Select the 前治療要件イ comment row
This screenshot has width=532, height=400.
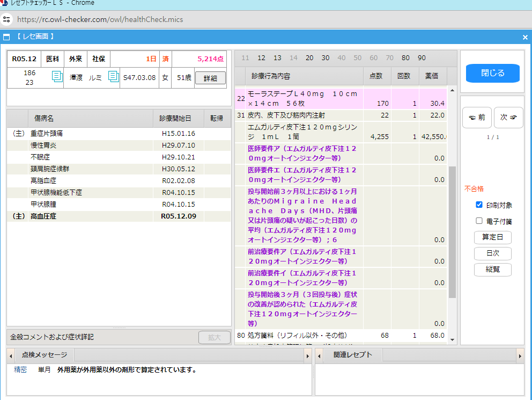[341, 278]
